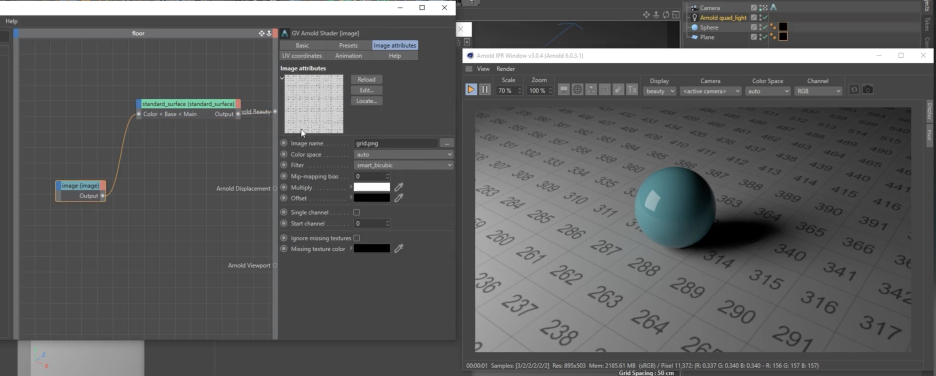Click the move arrows icon in floor node header
Viewport: 936px width, 376px height.
point(261,33)
